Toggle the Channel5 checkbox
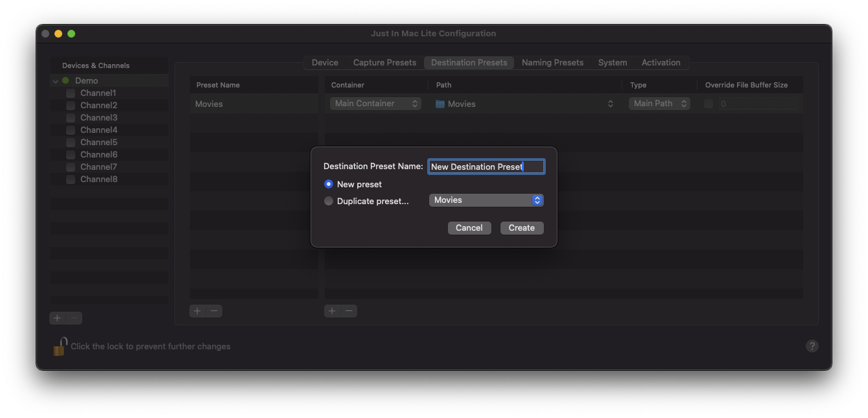 click(71, 143)
